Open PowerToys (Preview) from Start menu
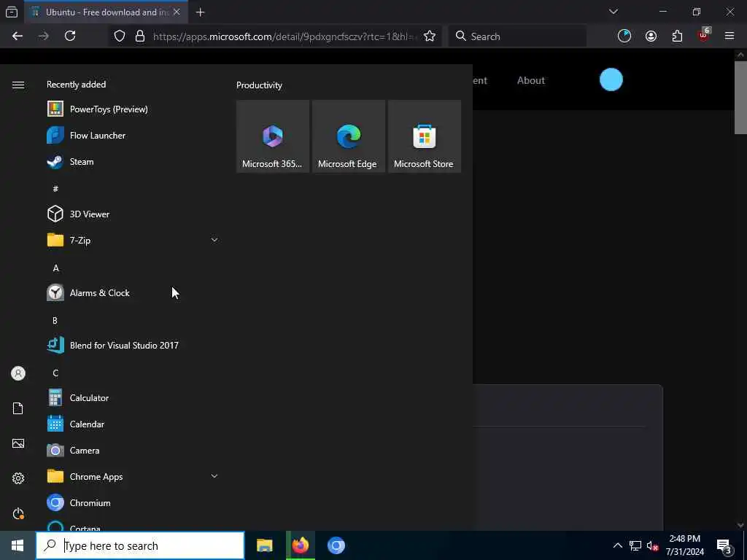 133,109
